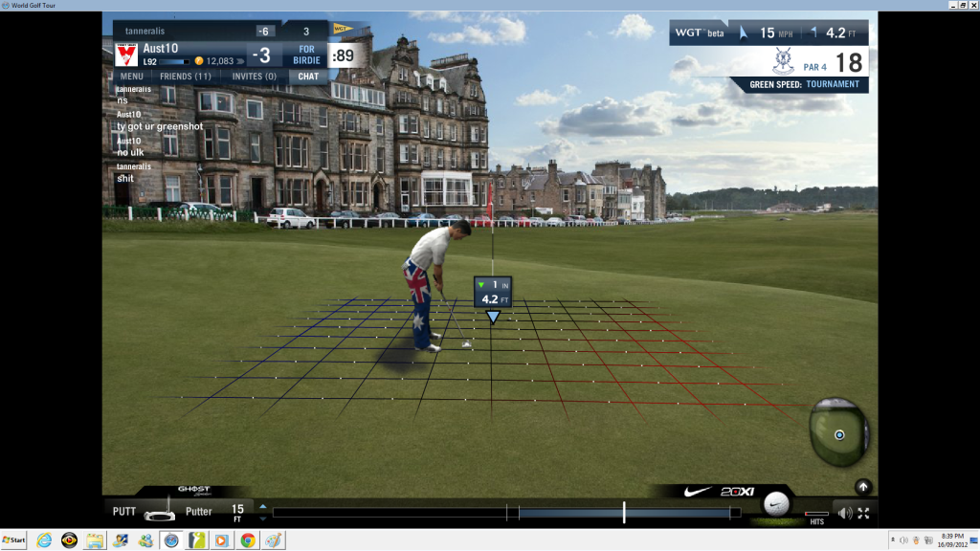This screenshot has height=551, width=980.
Task: Click the St Andrews course crest
Action: pyautogui.click(x=783, y=62)
